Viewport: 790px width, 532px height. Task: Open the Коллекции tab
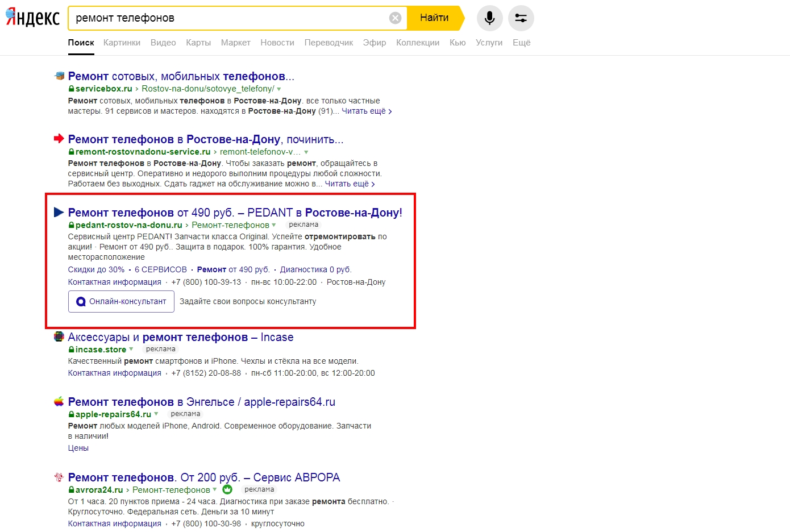[x=418, y=43]
